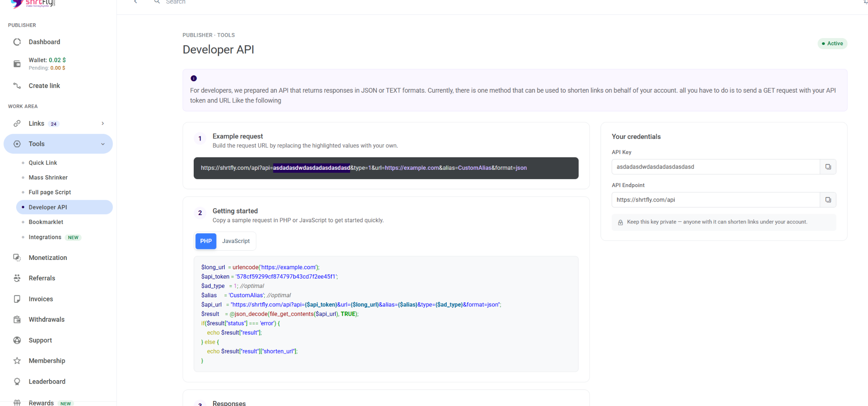Copy the API Key with copy icon
Screen dimensions: 868x406
pos(828,167)
